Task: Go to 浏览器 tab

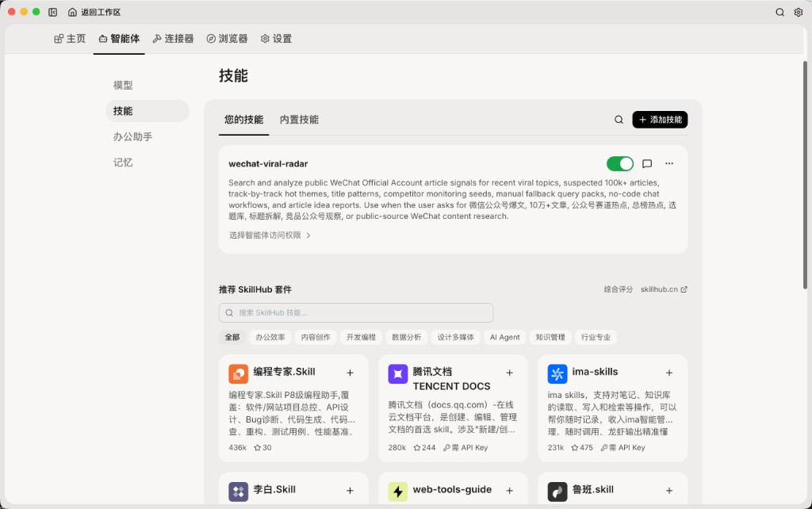Action: (227, 39)
